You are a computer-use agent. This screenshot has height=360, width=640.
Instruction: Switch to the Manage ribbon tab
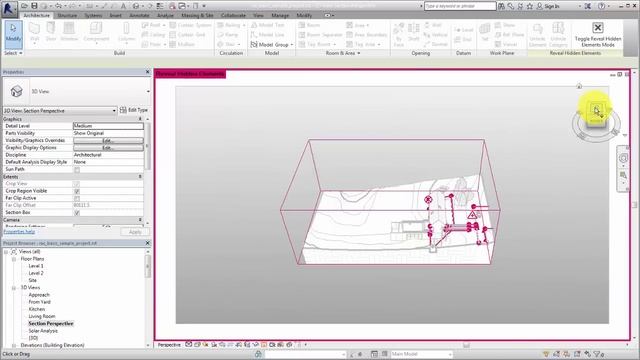[280, 15]
